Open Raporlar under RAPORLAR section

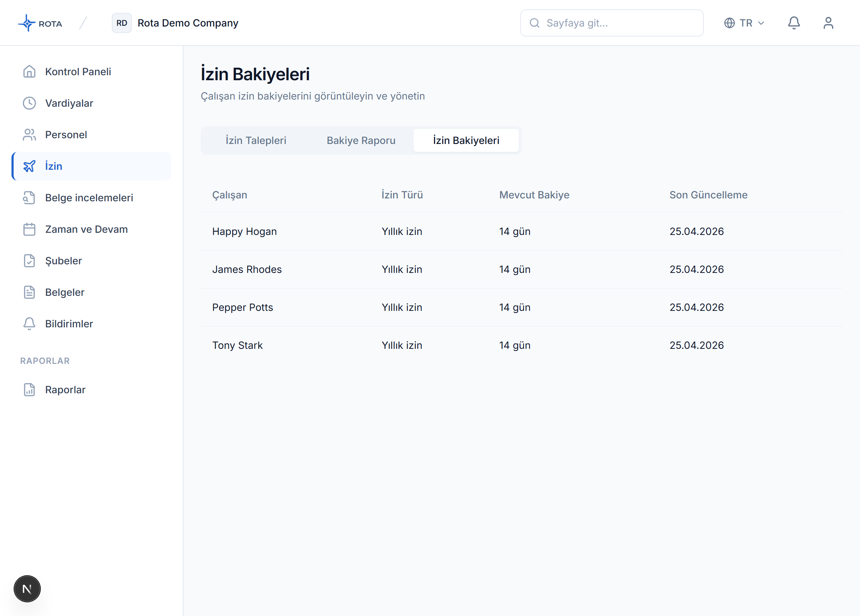[91, 390]
